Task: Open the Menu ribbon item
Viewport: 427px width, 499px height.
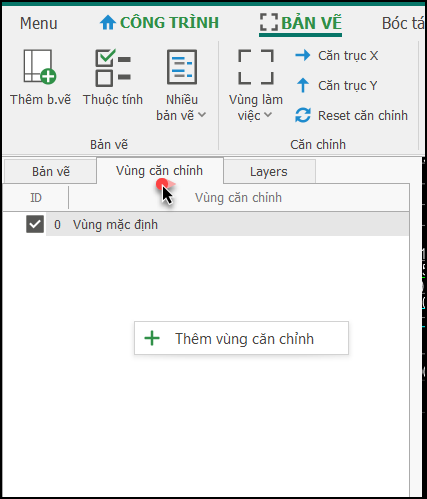Action: click(38, 23)
